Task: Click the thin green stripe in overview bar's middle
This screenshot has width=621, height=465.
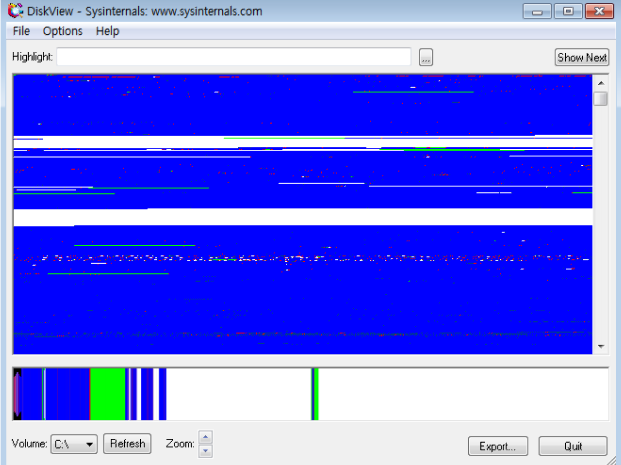Action: click(316, 394)
